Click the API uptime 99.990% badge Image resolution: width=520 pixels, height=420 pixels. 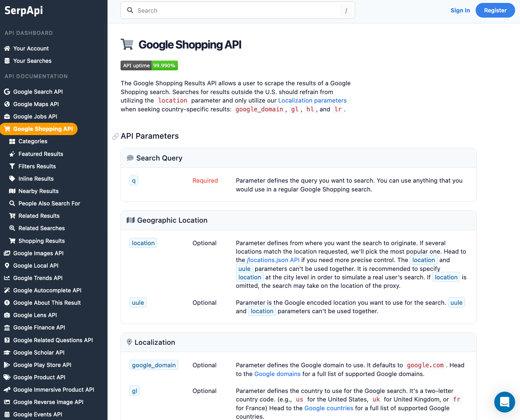pyautogui.click(x=149, y=65)
